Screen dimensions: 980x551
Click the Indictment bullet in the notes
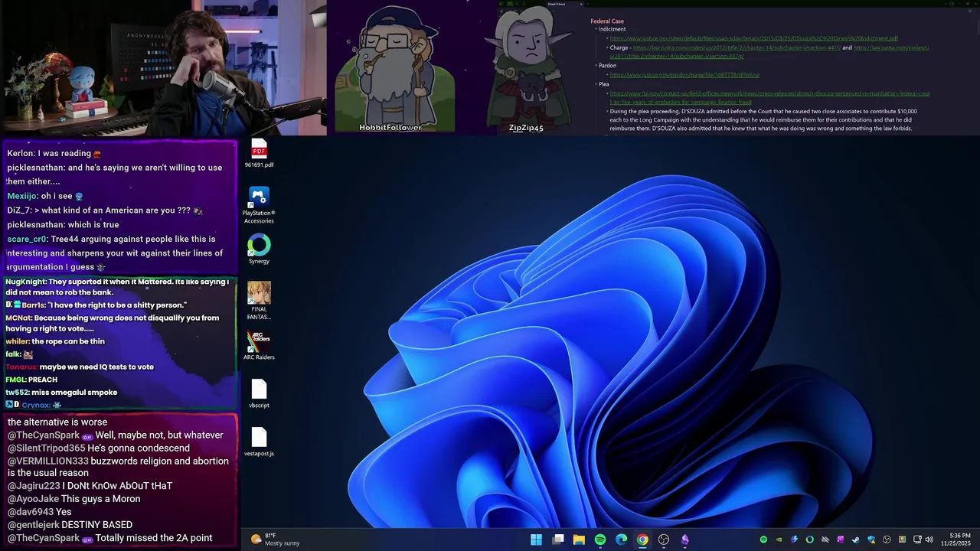point(612,29)
